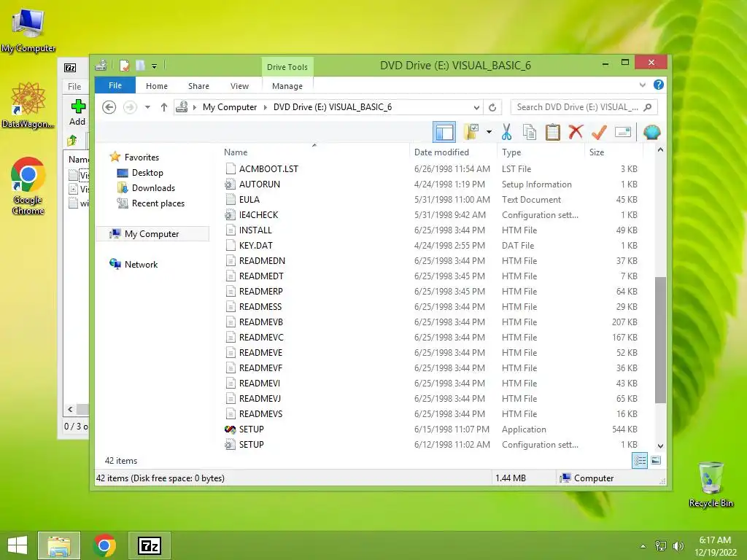This screenshot has height=560, width=747.
Task: Sort files by the Name column header
Action: coord(314,152)
